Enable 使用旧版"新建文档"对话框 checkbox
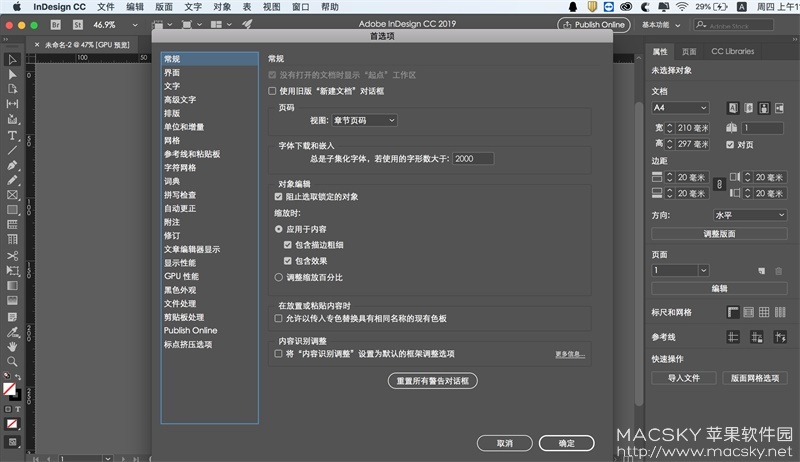 (272, 91)
